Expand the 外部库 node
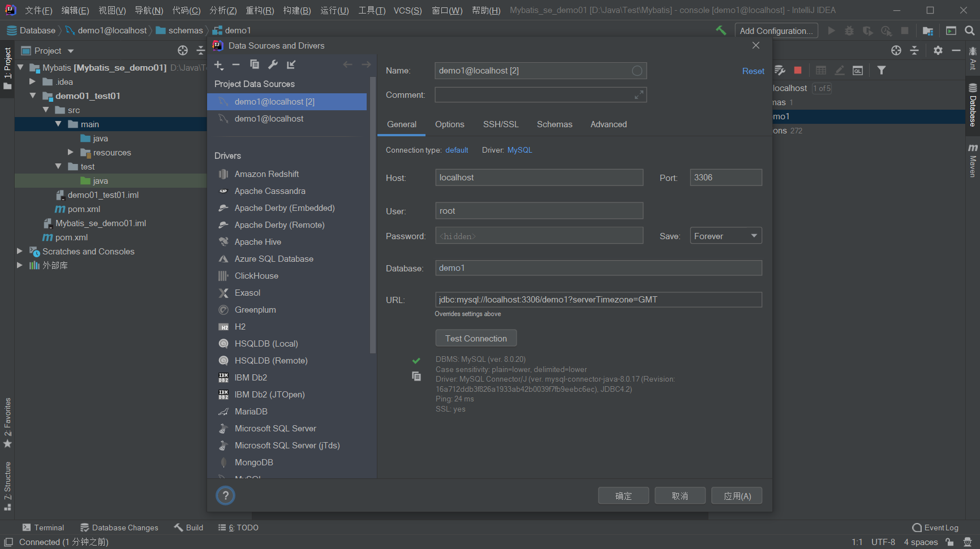980x549 pixels. [x=20, y=266]
